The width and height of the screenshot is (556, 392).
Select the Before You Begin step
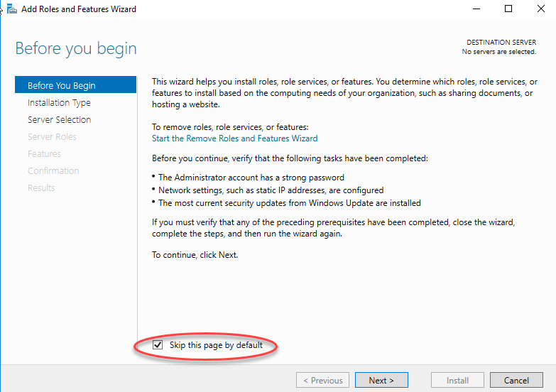[75, 85]
